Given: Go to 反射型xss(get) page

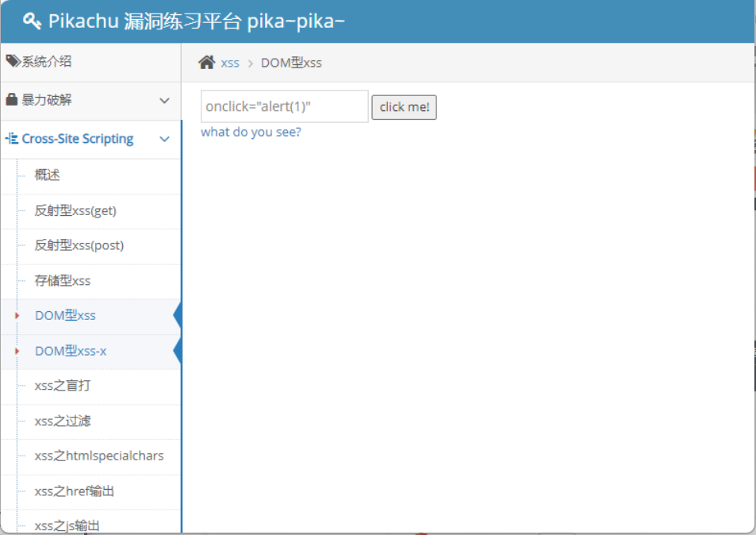Looking at the screenshot, I should pos(75,210).
